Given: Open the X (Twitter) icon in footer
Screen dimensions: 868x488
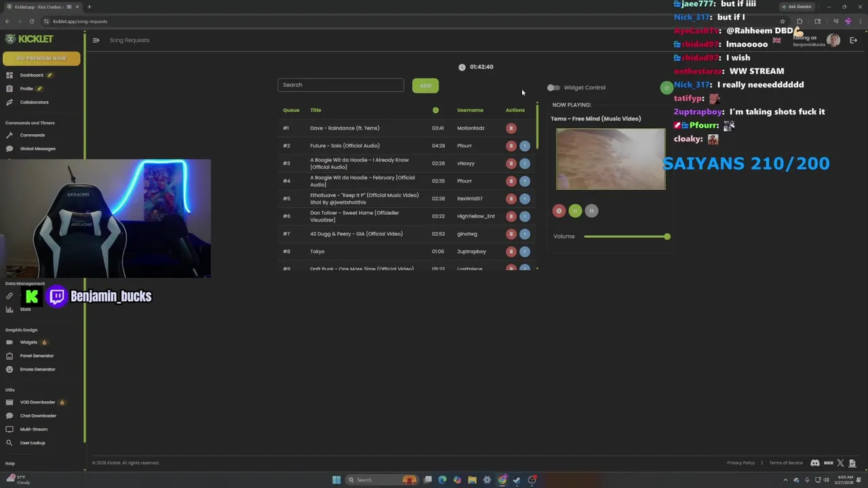Looking at the screenshot, I should click(x=840, y=463).
